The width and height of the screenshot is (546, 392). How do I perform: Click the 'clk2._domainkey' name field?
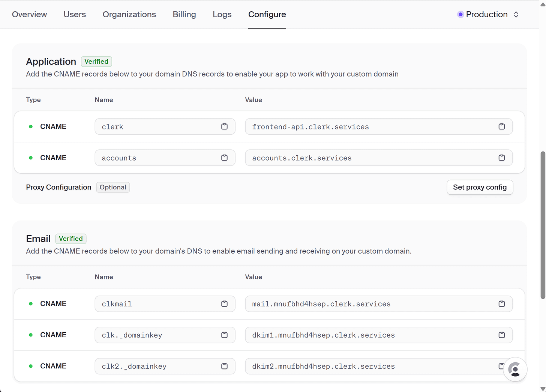(165, 366)
